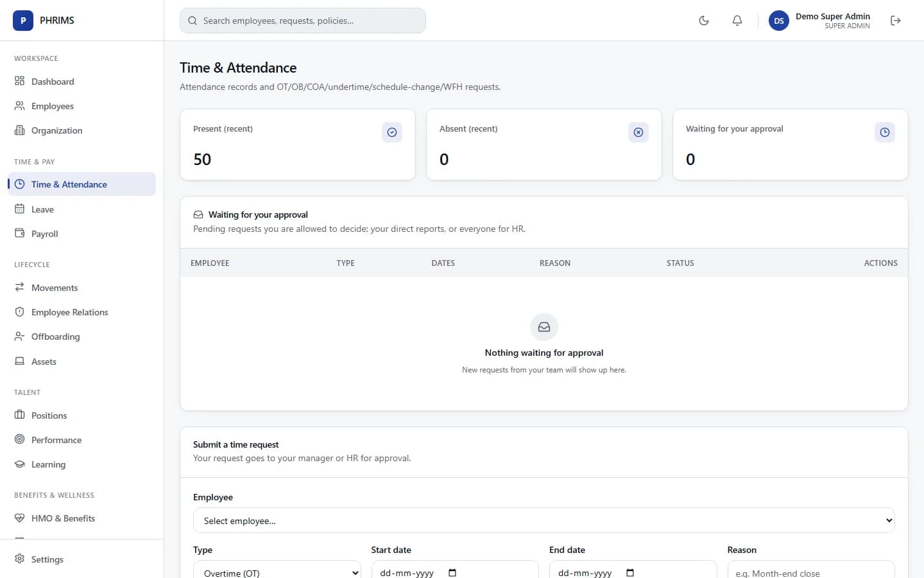Click the Nothing waiting for approval text
Image resolution: width=924 pixels, height=578 pixels.
point(544,353)
